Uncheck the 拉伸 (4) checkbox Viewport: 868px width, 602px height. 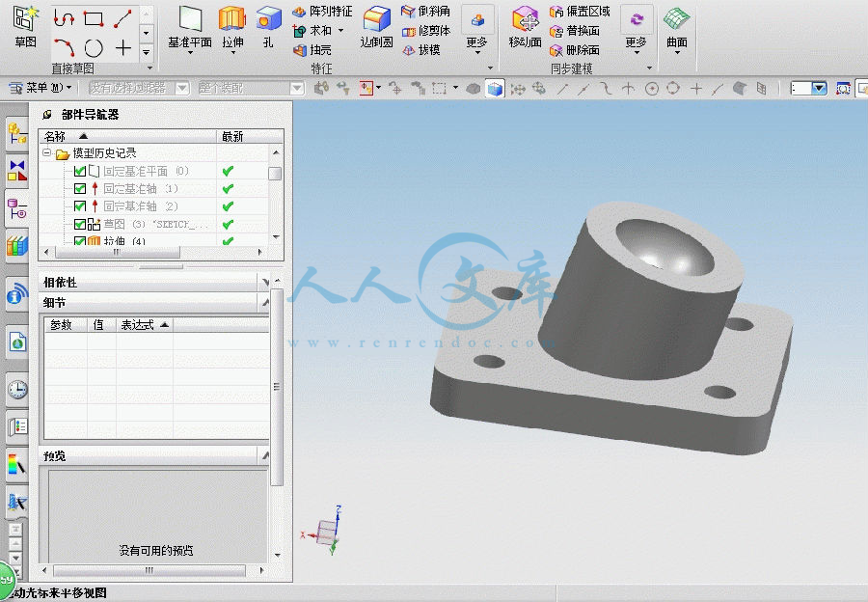coord(80,241)
